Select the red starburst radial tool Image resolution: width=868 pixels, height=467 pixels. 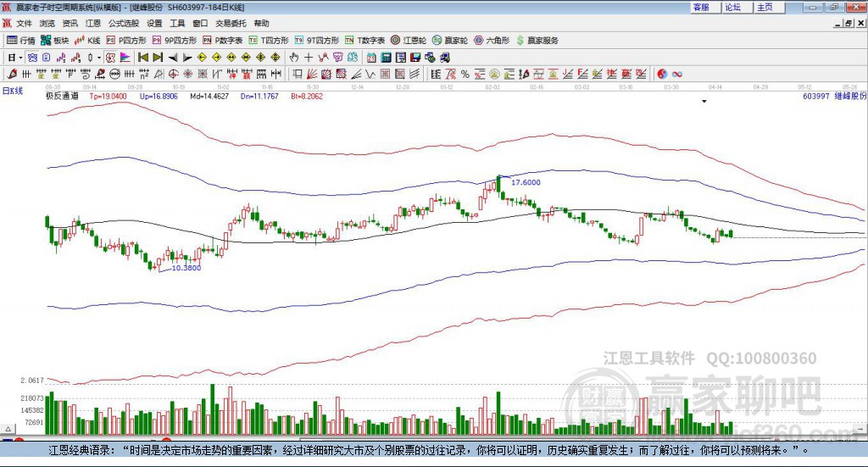click(187, 74)
